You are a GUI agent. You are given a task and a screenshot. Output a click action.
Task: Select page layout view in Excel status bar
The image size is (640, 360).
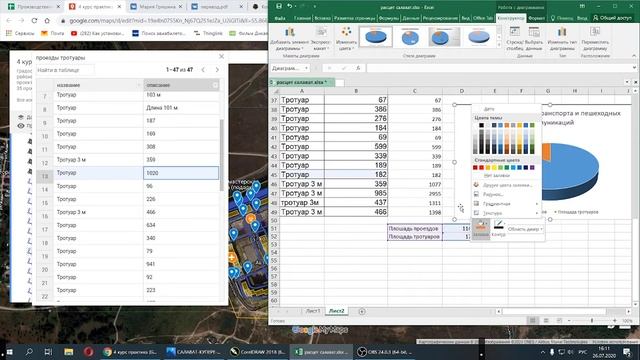coord(546,320)
